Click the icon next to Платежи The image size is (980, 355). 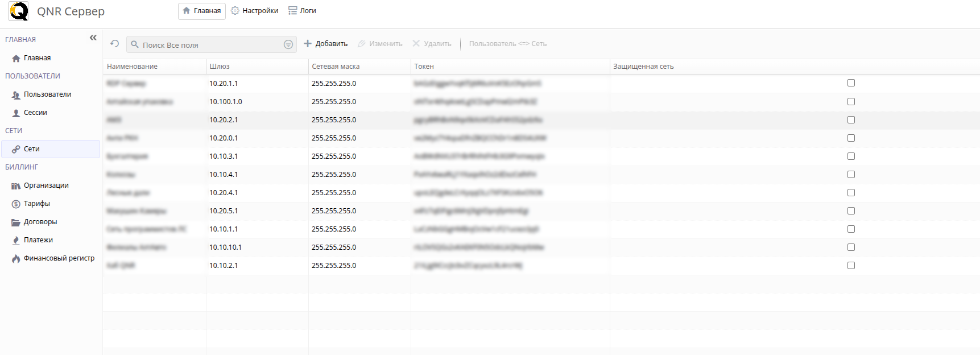16,240
